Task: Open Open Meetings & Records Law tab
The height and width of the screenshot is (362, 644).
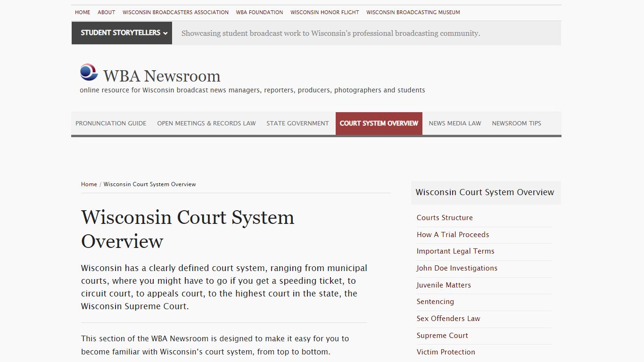Action: point(206,123)
